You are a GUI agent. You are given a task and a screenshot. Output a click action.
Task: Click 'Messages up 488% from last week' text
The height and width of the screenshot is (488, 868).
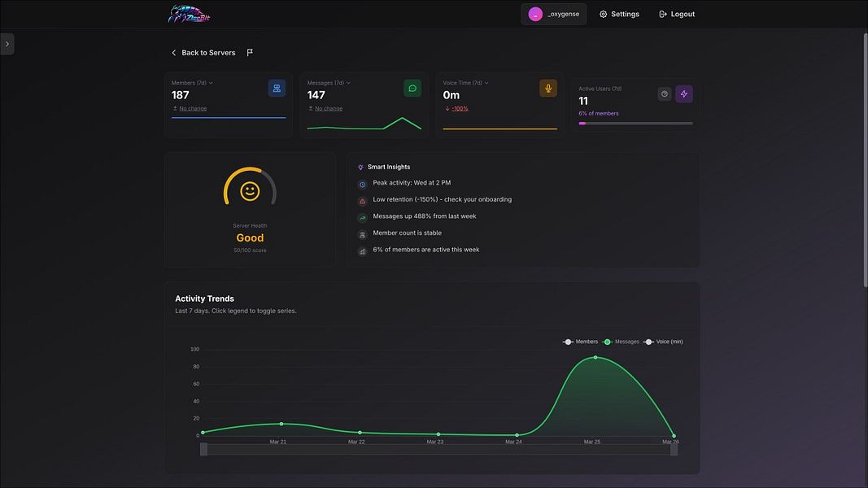coord(425,216)
